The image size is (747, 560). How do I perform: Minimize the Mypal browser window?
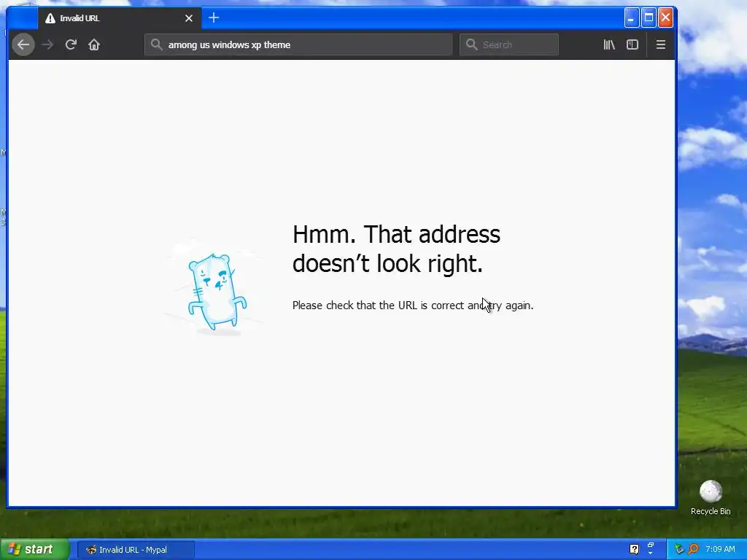[631, 18]
